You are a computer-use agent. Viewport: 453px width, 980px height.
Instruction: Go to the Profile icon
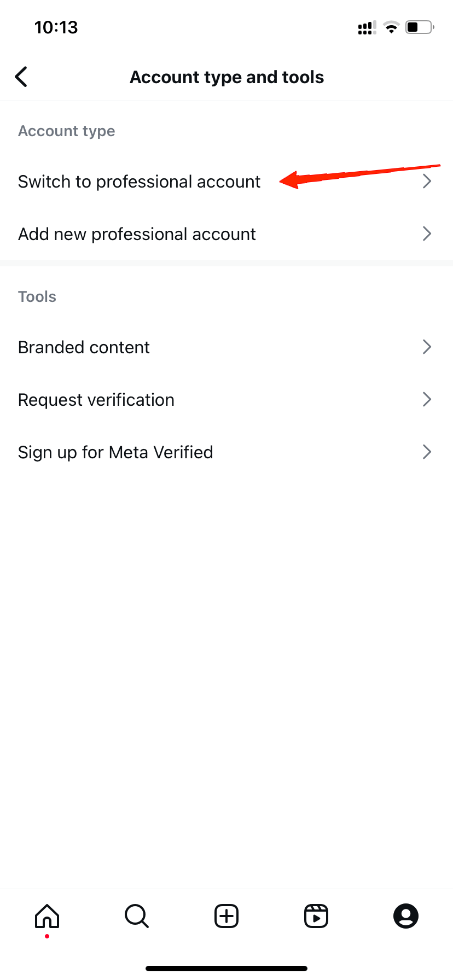(x=405, y=916)
